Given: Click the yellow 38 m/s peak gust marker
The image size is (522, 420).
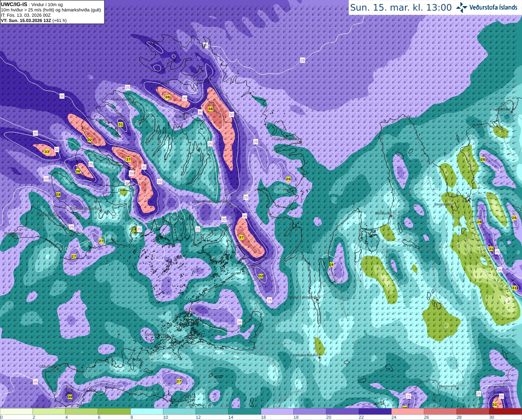Looking at the screenshot, I should click(x=210, y=109).
